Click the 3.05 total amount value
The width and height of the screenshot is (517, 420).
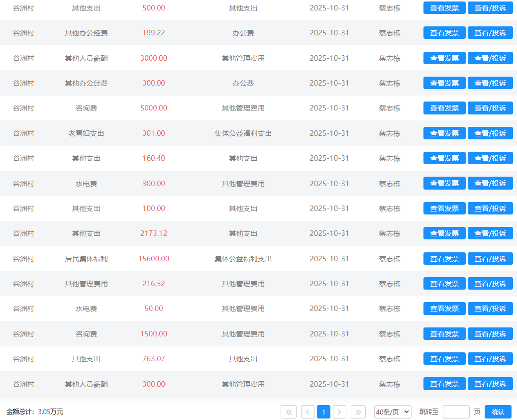coord(44,412)
